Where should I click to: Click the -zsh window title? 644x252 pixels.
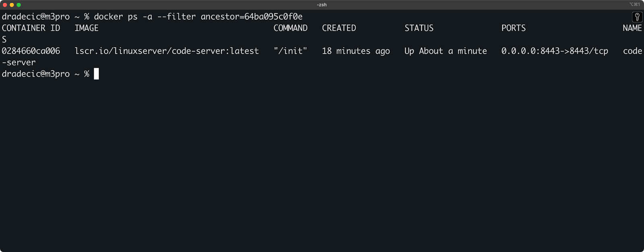[322, 5]
